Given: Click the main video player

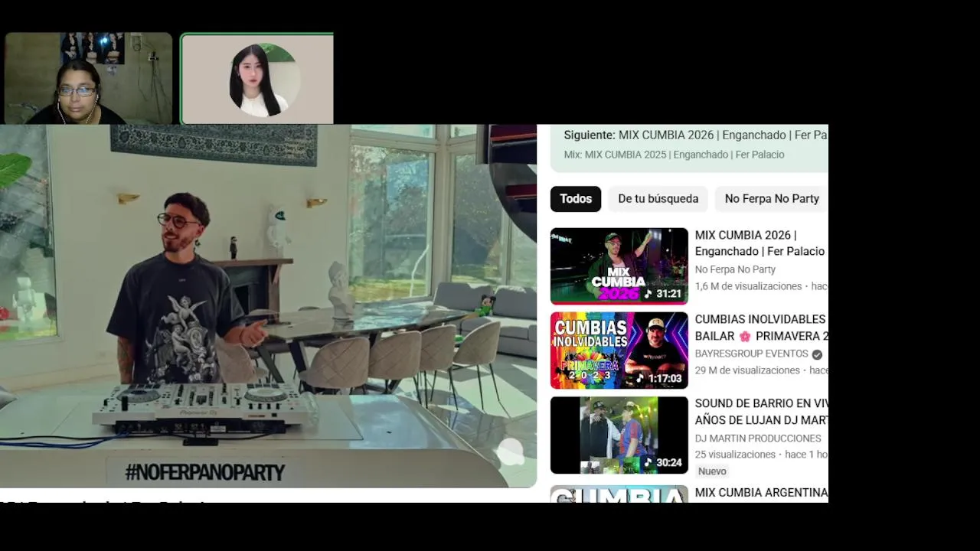Looking at the screenshot, I should (268, 306).
